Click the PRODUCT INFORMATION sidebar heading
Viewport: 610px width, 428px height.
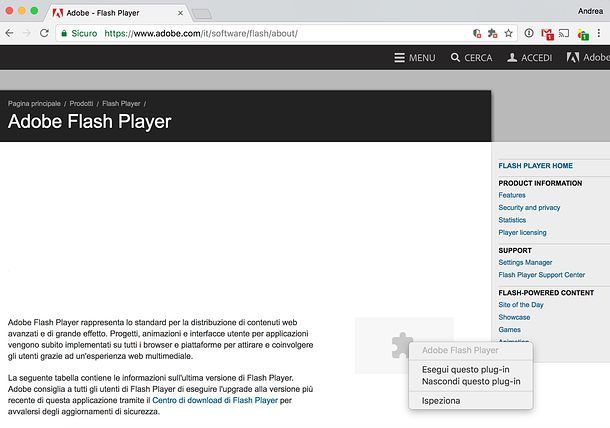point(540,183)
